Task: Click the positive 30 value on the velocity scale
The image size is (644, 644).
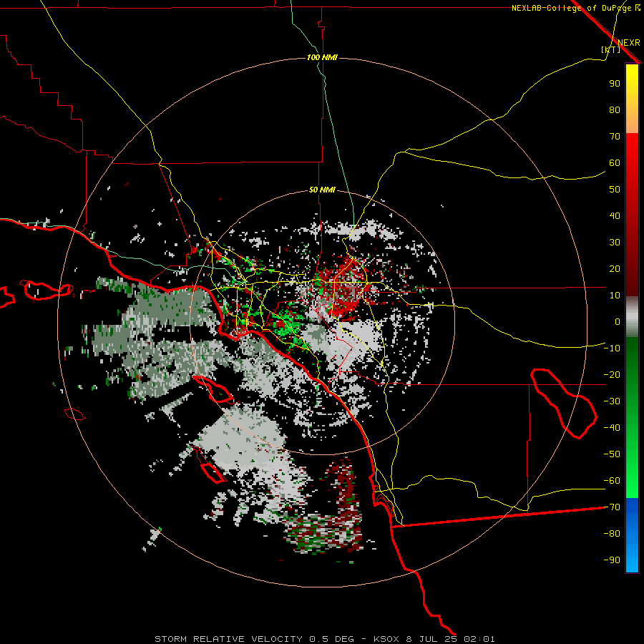Action: [615, 243]
